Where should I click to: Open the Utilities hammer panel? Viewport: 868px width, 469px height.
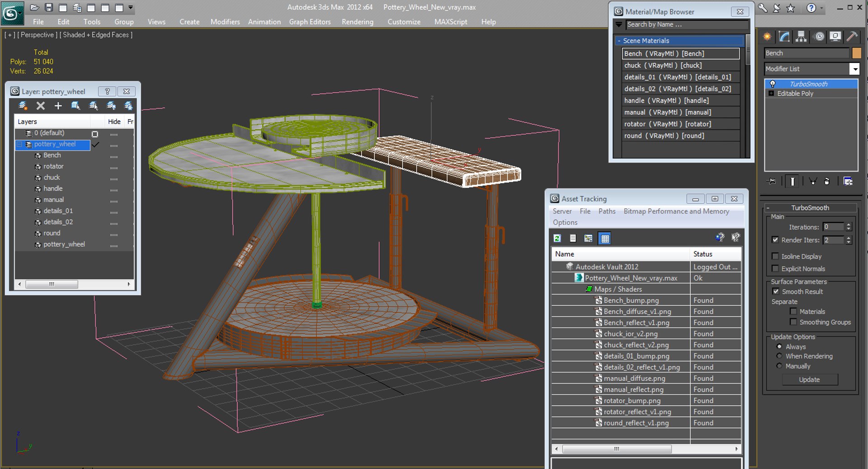[x=852, y=37]
